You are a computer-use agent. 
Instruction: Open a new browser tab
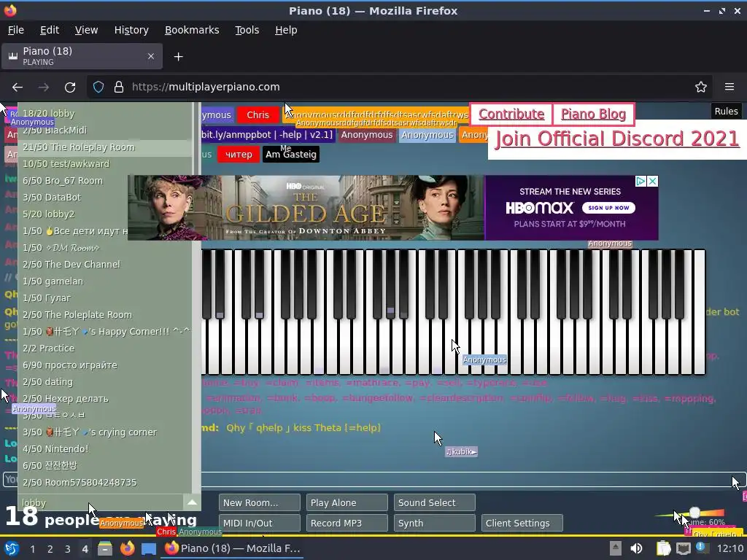point(178,57)
